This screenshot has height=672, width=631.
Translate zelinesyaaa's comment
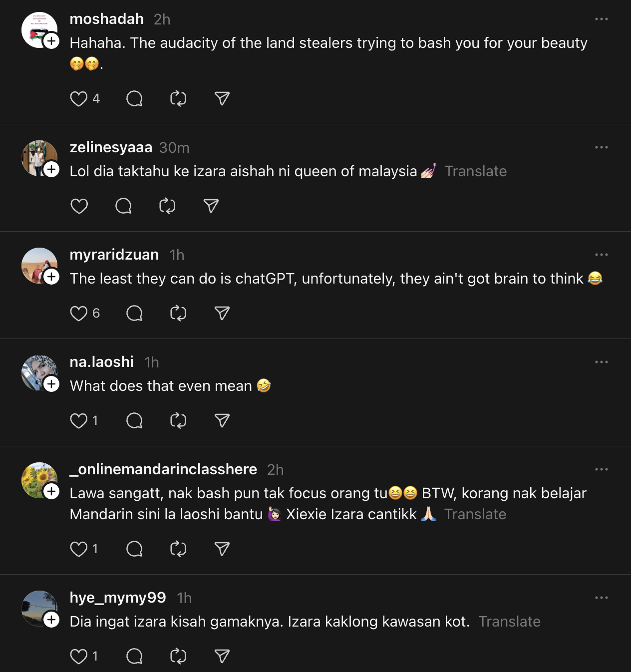click(x=475, y=171)
